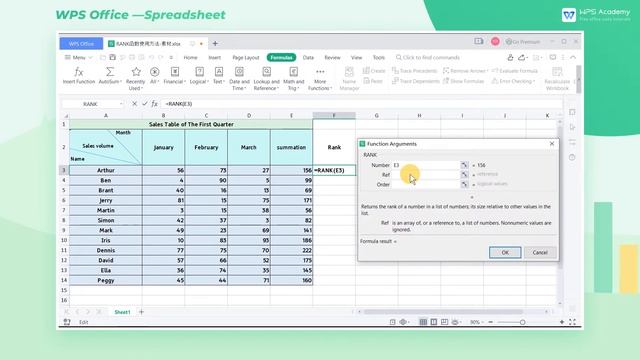Image resolution: width=640 pixels, height=360 pixels.
Task: Click Show Formulas
Action: click(x=464, y=81)
